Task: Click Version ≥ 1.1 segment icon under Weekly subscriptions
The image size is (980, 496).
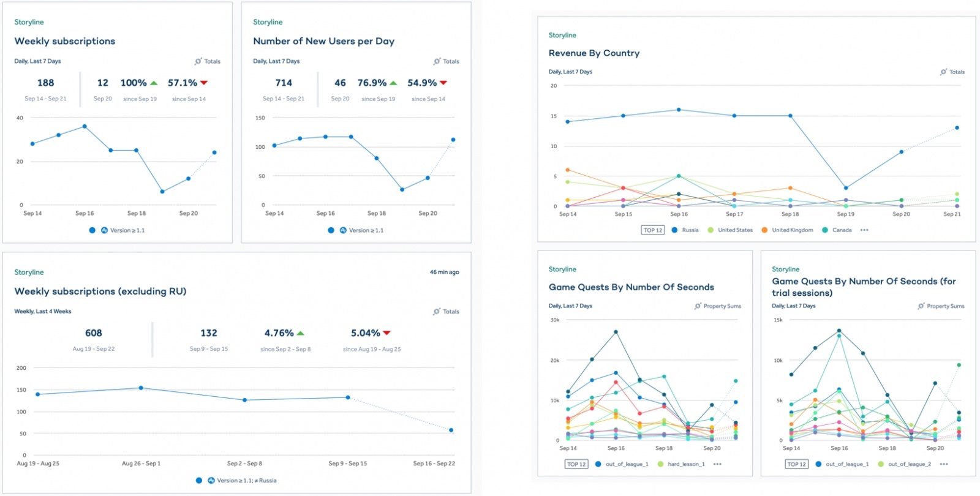Action: tap(104, 230)
